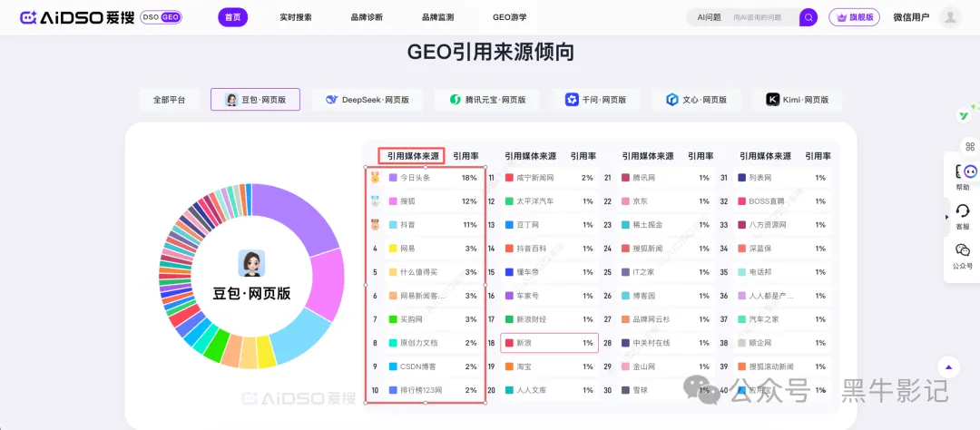Screen dimensions: 980x430
Task: Open the 品牌诊断 menu item
Action: 367,17
